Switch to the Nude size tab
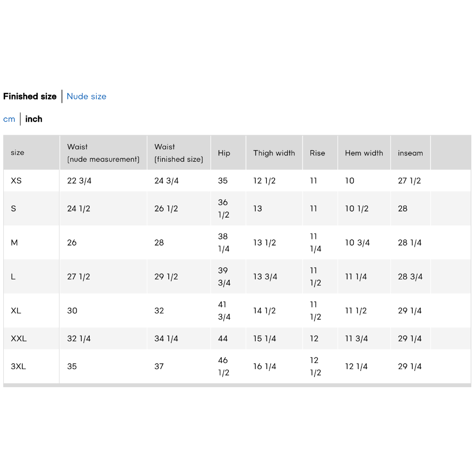476x476 pixels. [x=86, y=96]
